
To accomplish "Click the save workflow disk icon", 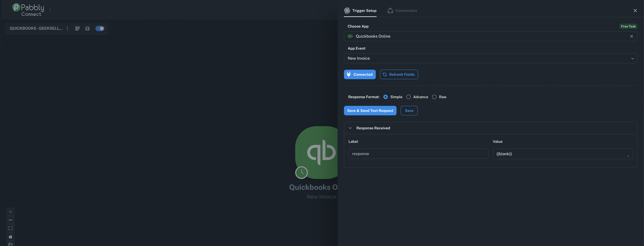I will 87,29.
